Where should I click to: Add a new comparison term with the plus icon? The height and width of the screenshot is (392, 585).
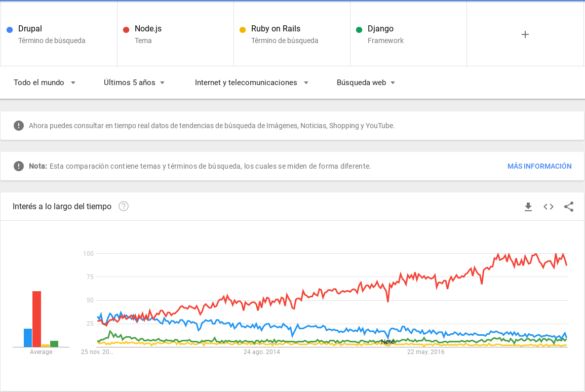pos(525,34)
